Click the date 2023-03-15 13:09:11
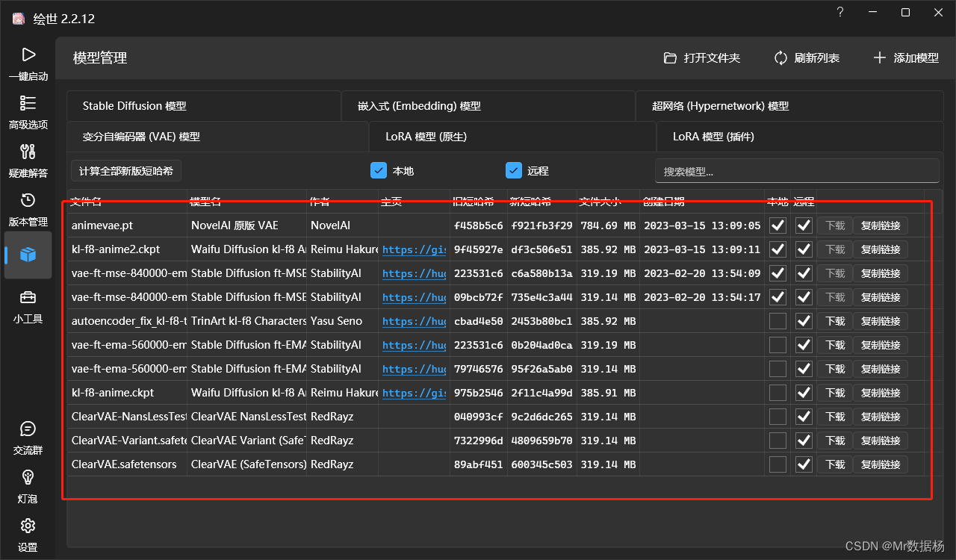Screen dimensions: 956x560 [x=702, y=249]
